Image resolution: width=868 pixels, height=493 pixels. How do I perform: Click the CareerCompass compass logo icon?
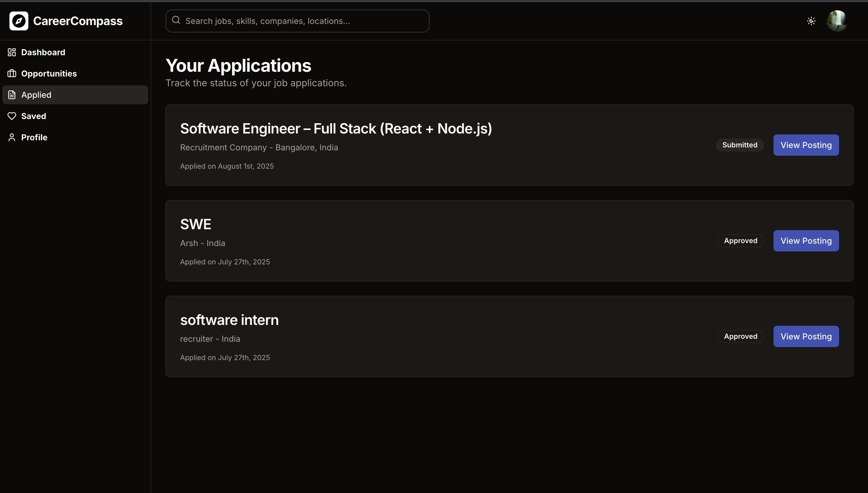point(19,21)
